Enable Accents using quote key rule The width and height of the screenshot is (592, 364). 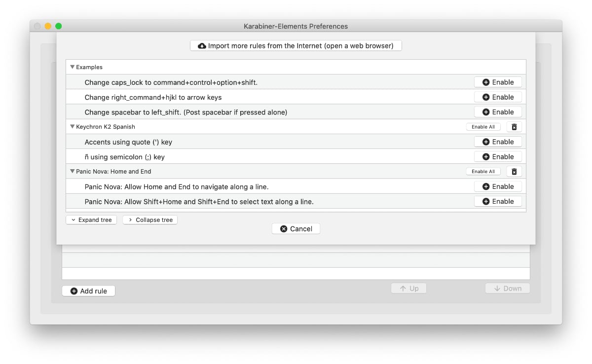498,142
